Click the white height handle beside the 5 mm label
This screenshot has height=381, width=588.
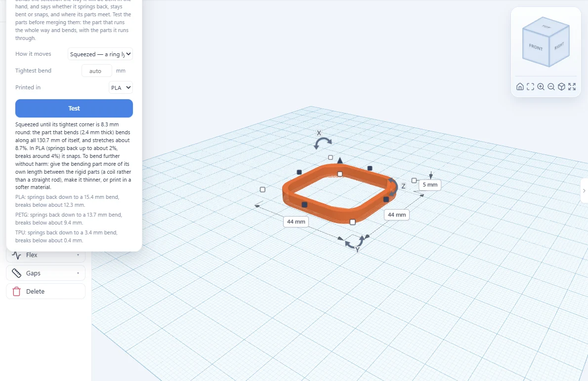pos(414,181)
